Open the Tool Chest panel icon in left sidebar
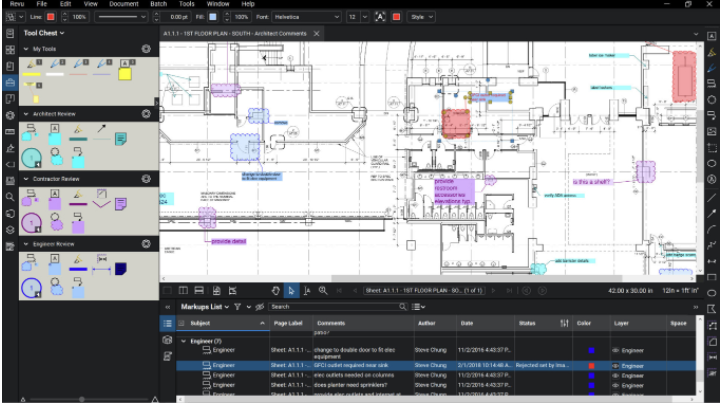This screenshot has height=405, width=723. click(x=10, y=83)
